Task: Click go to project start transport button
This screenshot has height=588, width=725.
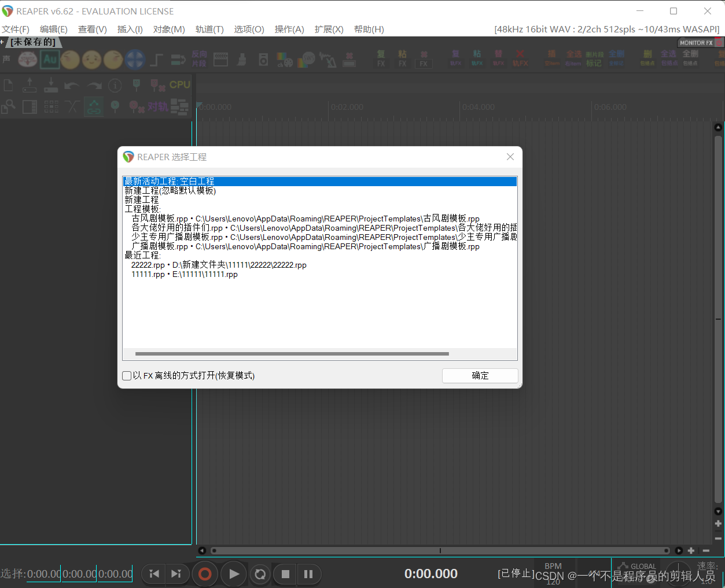Action: 154,574
